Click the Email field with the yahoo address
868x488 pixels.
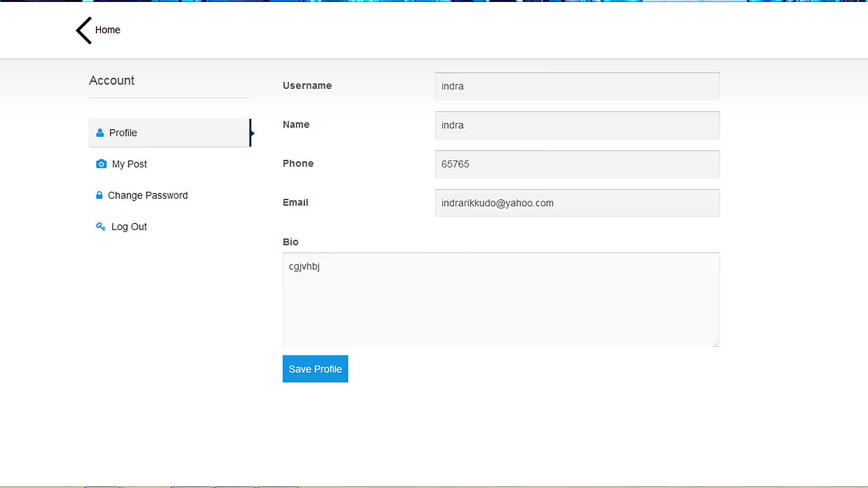point(577,203)
